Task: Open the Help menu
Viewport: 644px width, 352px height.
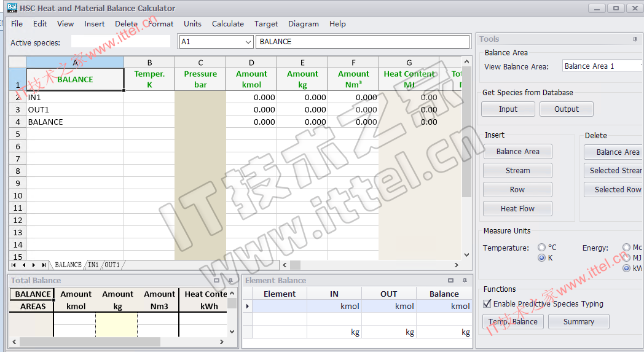Action: [337, 24]
